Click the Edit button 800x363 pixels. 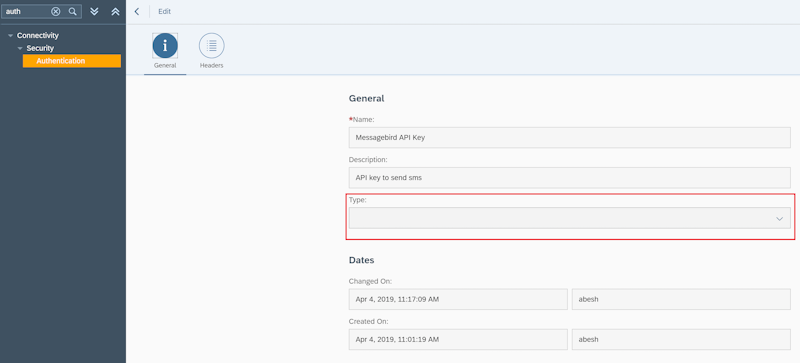click(x=164, y=11)
